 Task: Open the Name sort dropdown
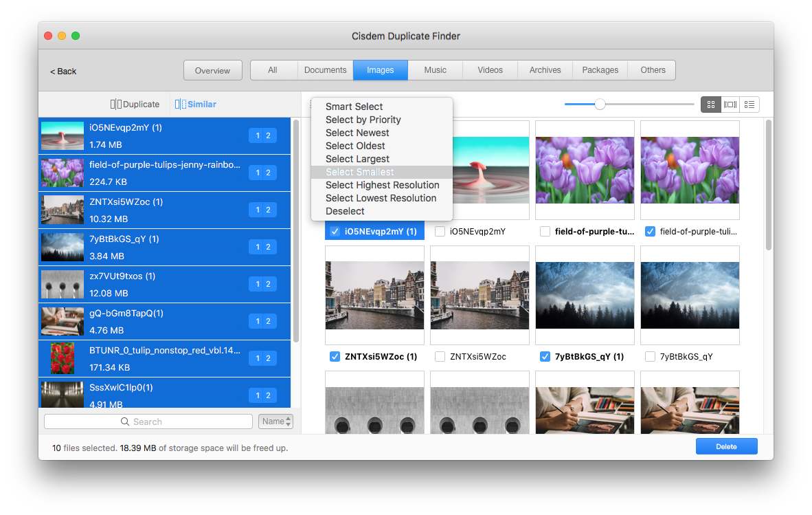[x=275, y=421]
